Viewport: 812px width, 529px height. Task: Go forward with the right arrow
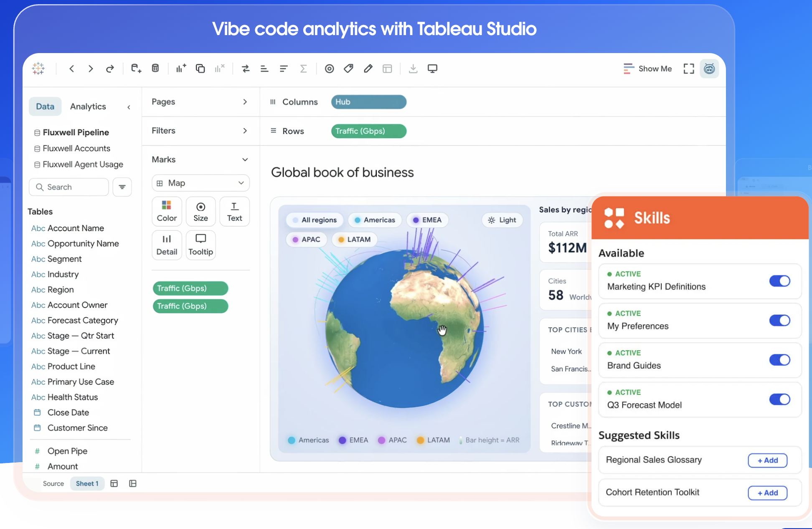coord(91,69)
